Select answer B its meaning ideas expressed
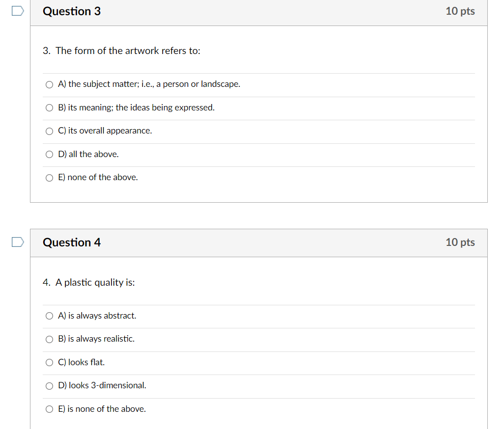 pos(49,107)
